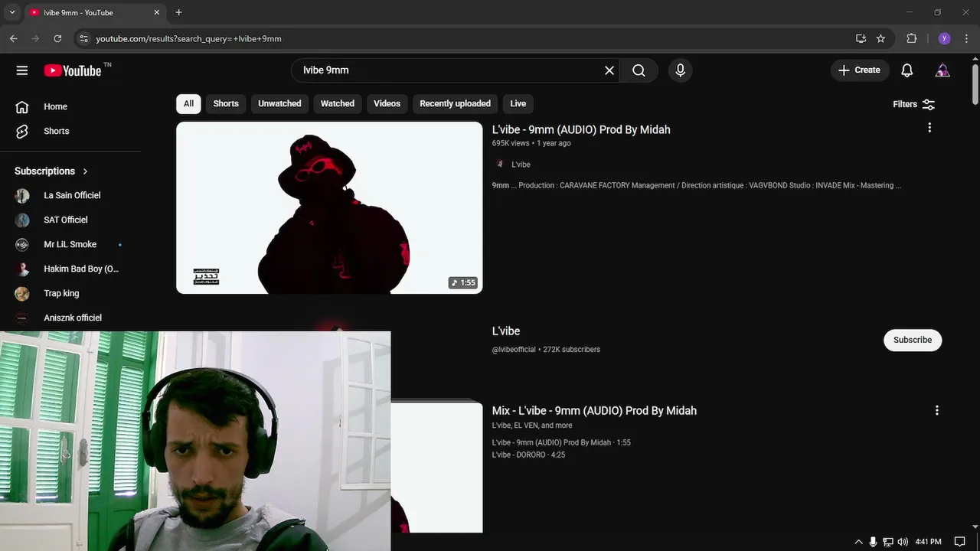The width and height of the screenshot is (980, 551).
Task: Start voice search with the microphone icon
Action: [680, 70]
